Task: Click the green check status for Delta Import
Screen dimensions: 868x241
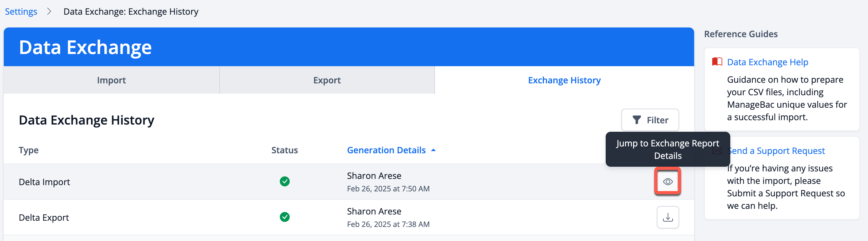Action: click(x=284, y=182)
